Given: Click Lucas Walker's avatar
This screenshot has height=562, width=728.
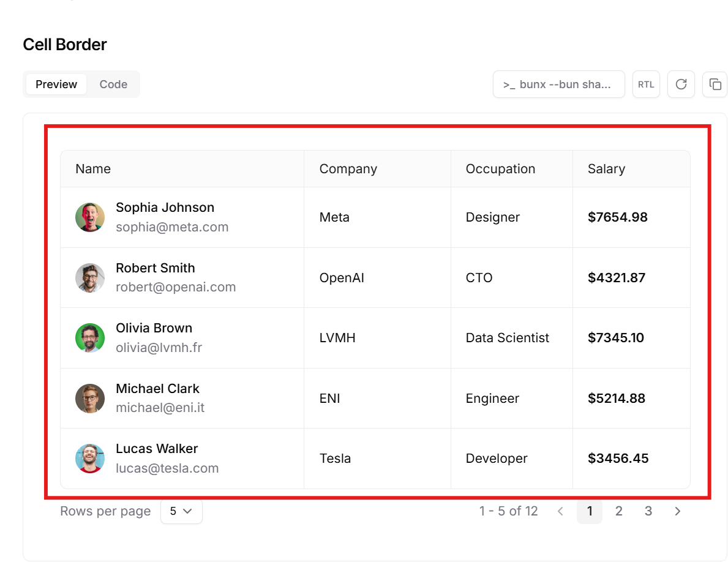Looking at the screenshot, I should coord(90,459).
